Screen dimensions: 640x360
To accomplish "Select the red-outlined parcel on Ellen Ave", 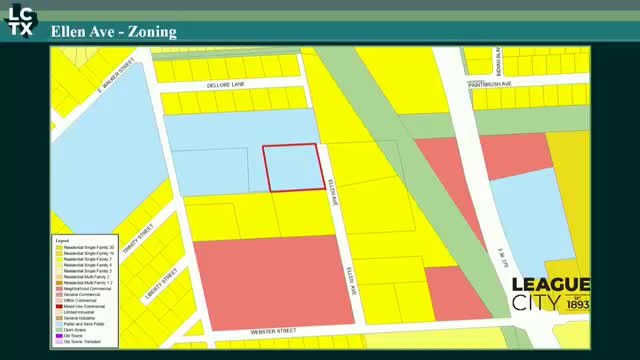I will [294, 167].
